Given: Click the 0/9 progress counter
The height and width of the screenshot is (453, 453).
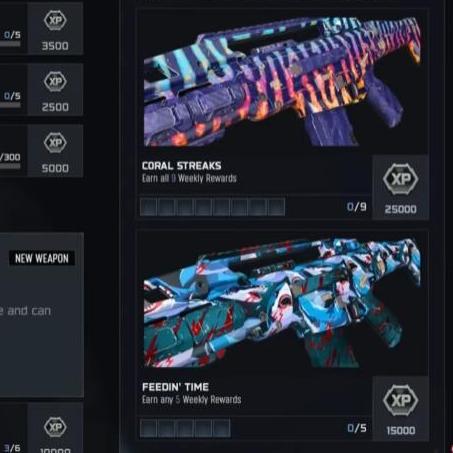Looking at the screenshot, I should [x=356, y=207].
